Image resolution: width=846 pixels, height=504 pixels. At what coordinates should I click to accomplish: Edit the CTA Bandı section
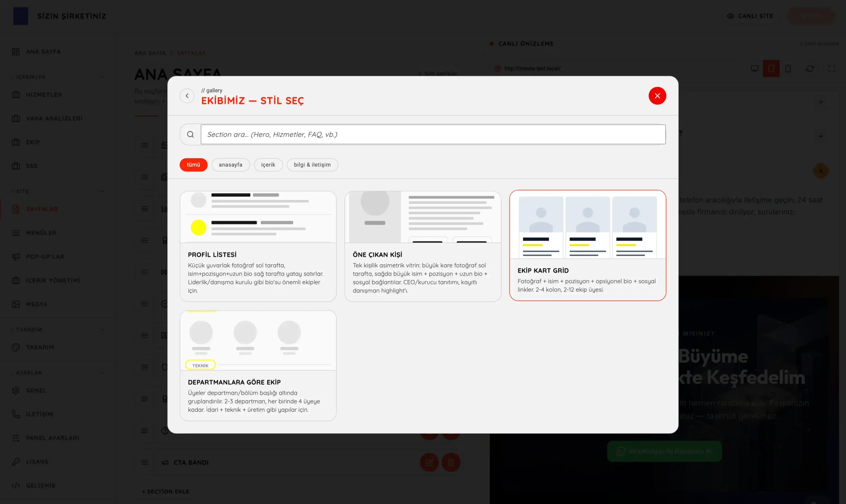[x=429, y=463]
